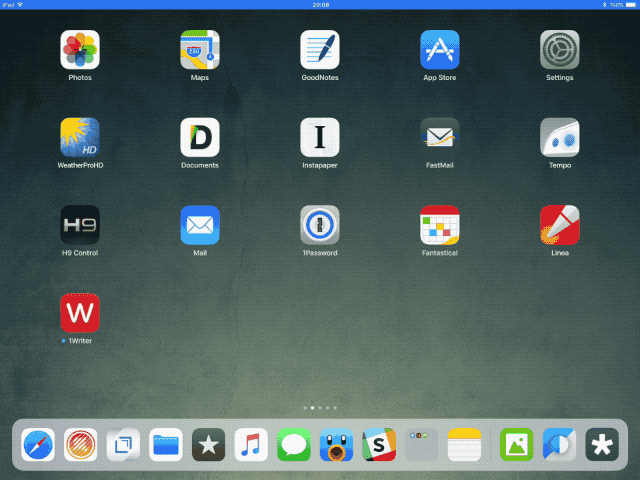Open FastMail
640x480 pixels.
(440, 138)
